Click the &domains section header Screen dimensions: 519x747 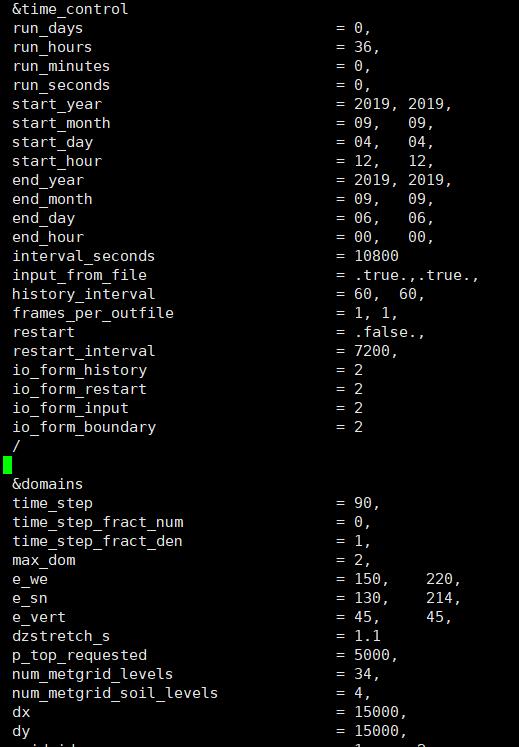[48, 484]
